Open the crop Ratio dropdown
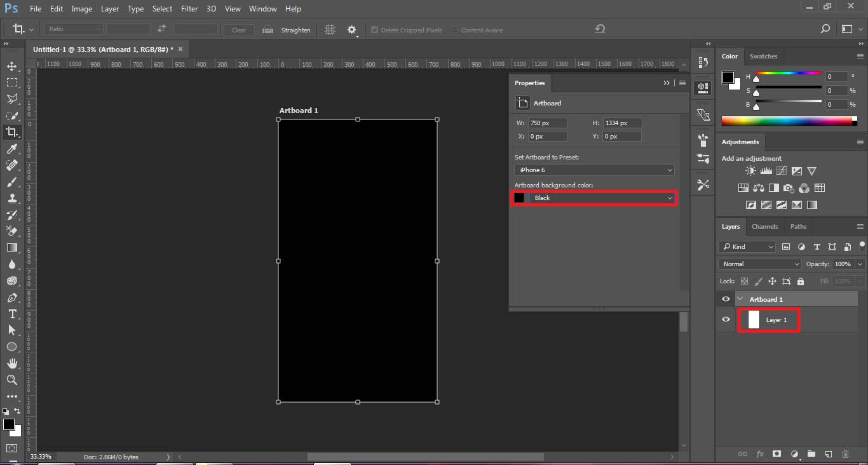 (x=74, y=29)
